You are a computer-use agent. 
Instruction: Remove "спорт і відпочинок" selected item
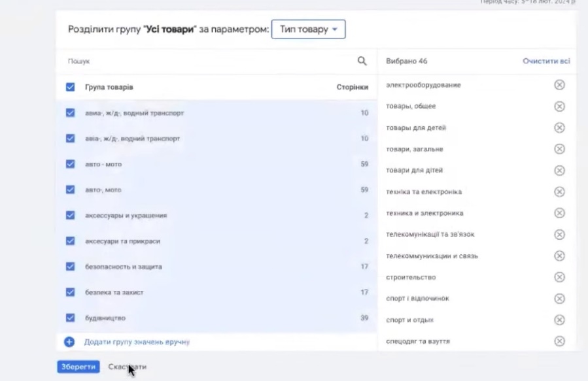point(559,299)
